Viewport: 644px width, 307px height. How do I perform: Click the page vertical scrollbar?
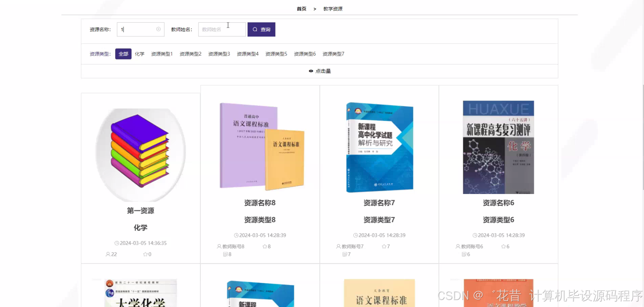coord(643,137)
